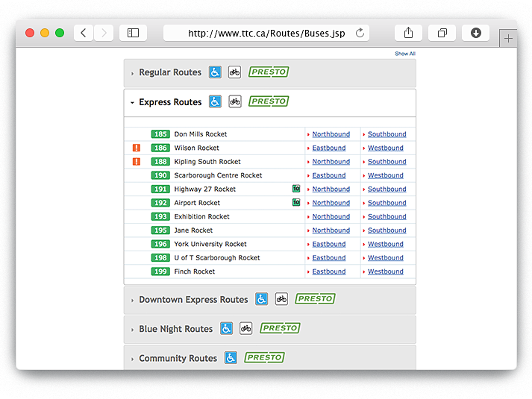
Task: Open the Share menu icon
Action: pyautogui.click(x=408, y=33)
